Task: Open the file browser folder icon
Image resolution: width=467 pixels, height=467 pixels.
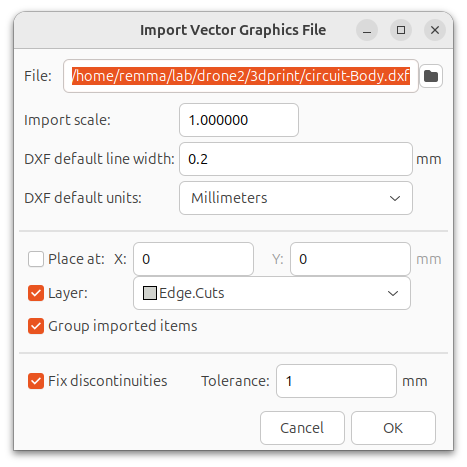Action: (431, 76)
